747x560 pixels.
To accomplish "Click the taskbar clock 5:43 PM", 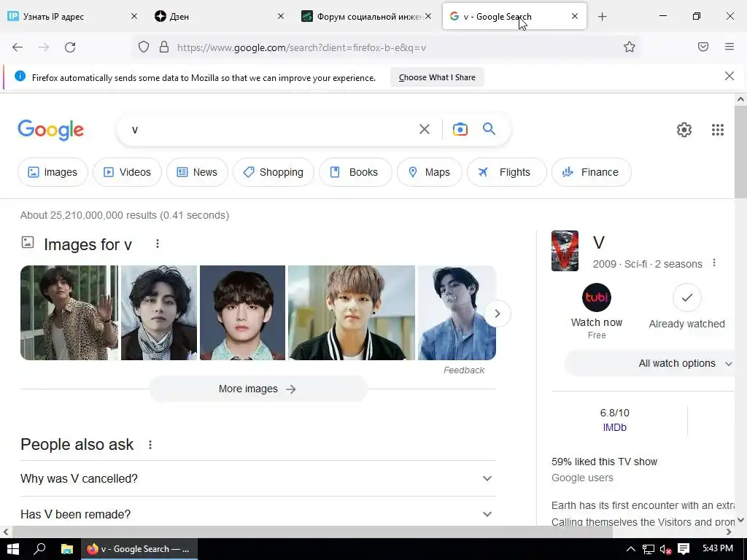I will (x=718, y=548).
